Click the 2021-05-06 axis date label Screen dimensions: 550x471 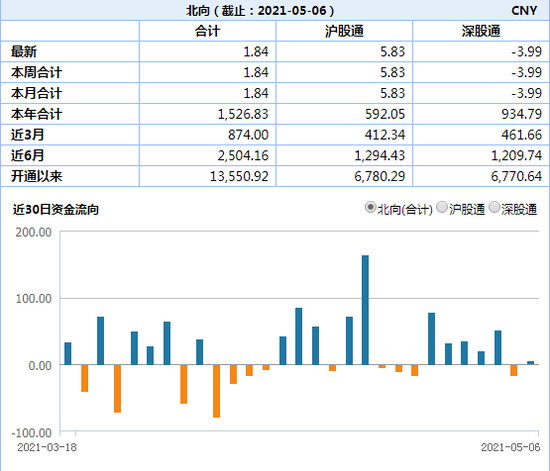510,447
